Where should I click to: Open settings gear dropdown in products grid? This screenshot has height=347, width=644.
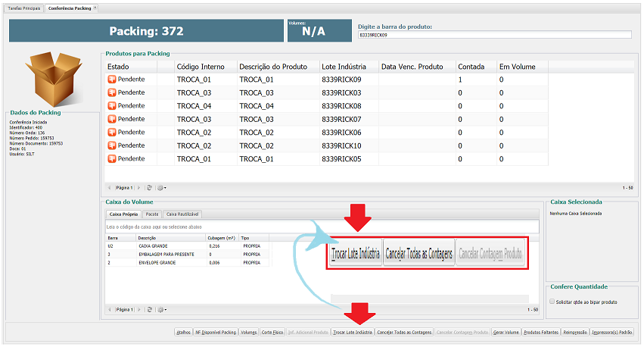162,187
